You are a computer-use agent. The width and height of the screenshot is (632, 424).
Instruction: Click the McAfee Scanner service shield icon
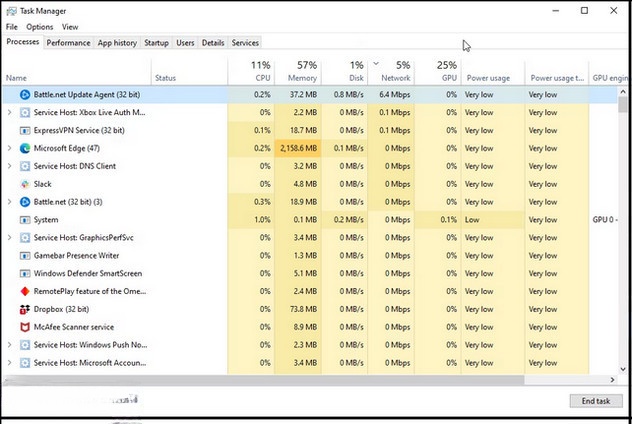[25, 327]
